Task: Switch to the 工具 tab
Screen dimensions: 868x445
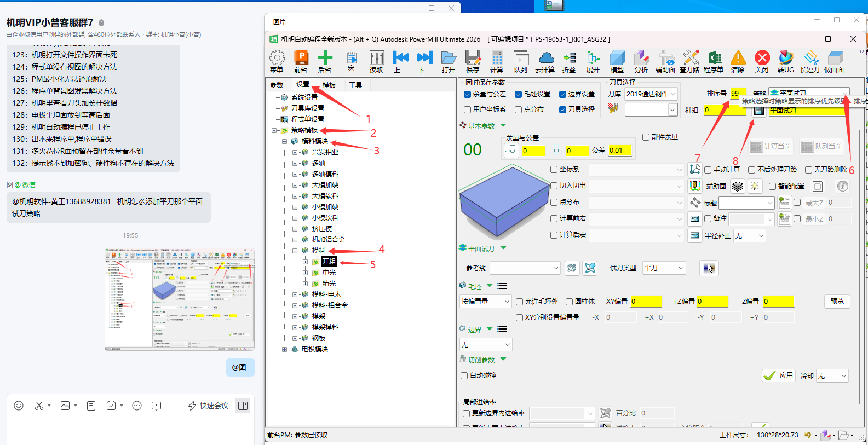Action: pyautogui.click(x=355, y=85)
